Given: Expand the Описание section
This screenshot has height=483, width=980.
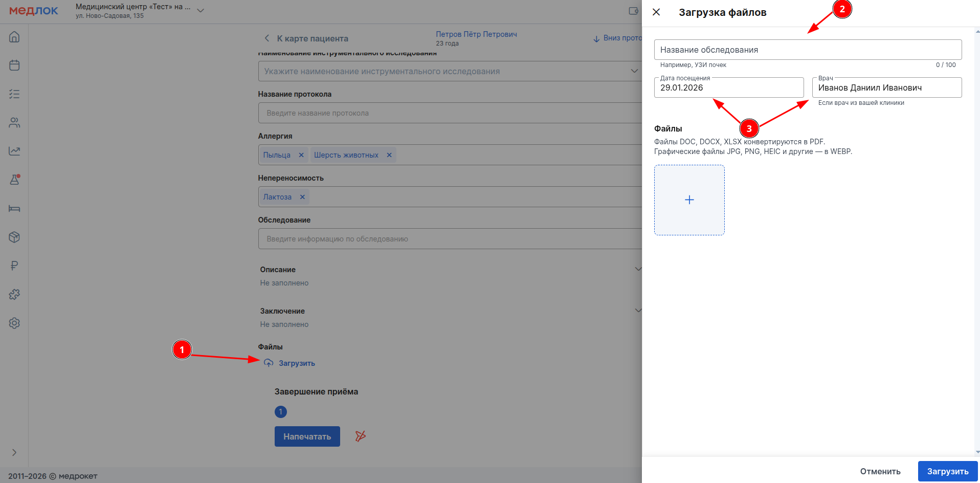Looking at the screenshot, I should [x=637, y=269].
